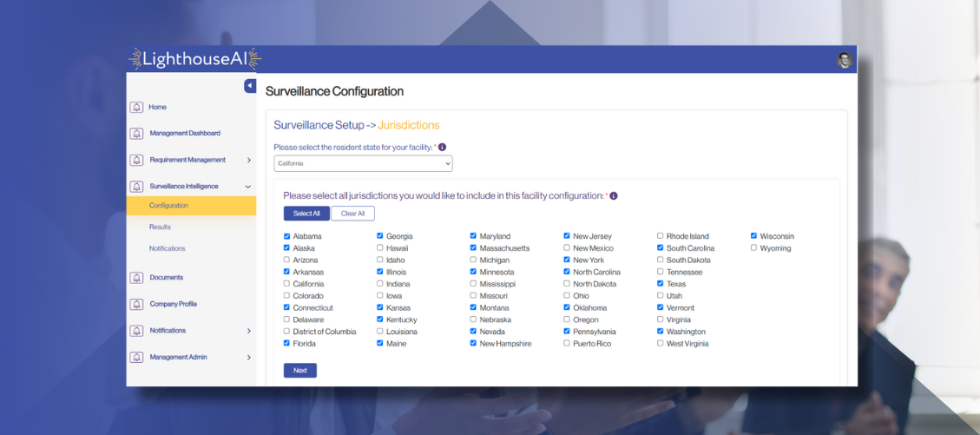Click the Home bell icon in sidebar
980x435 pixels.
click(136, 107)
